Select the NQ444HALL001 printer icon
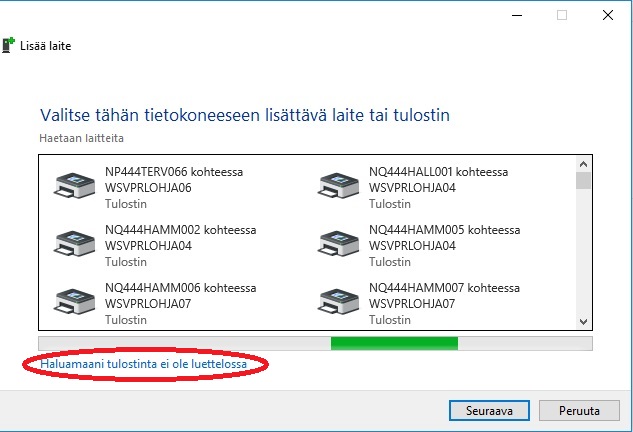This screenshot has width=633, height=432. 338,185
